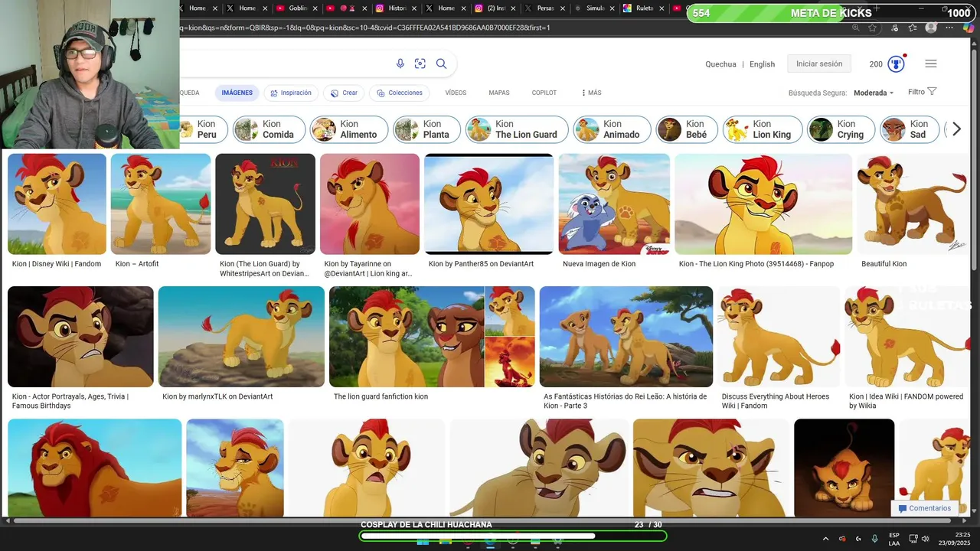Open the hamburger settings menu
The image size is (980, 551).
pos(931,64)
